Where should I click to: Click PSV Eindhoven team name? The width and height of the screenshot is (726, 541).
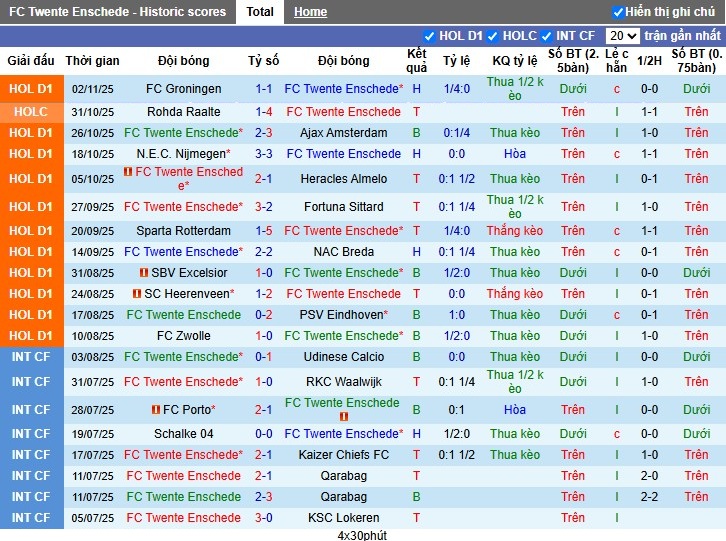tap(341, 315)
